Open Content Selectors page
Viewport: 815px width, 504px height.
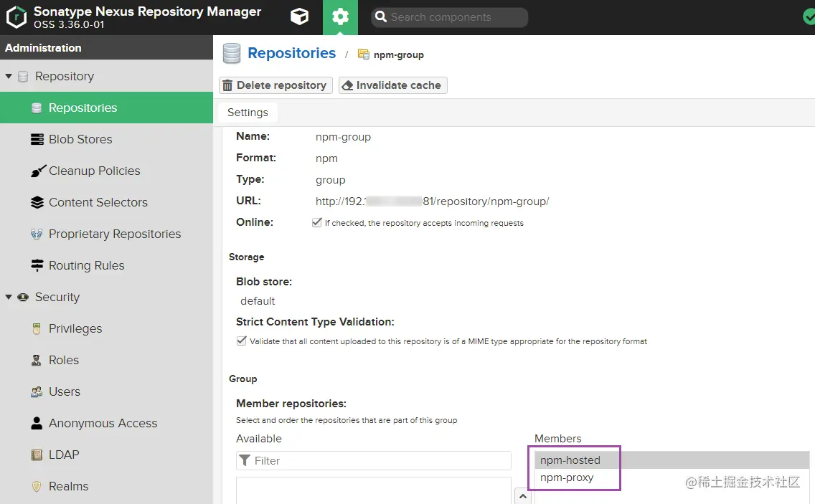click(98, 203)
